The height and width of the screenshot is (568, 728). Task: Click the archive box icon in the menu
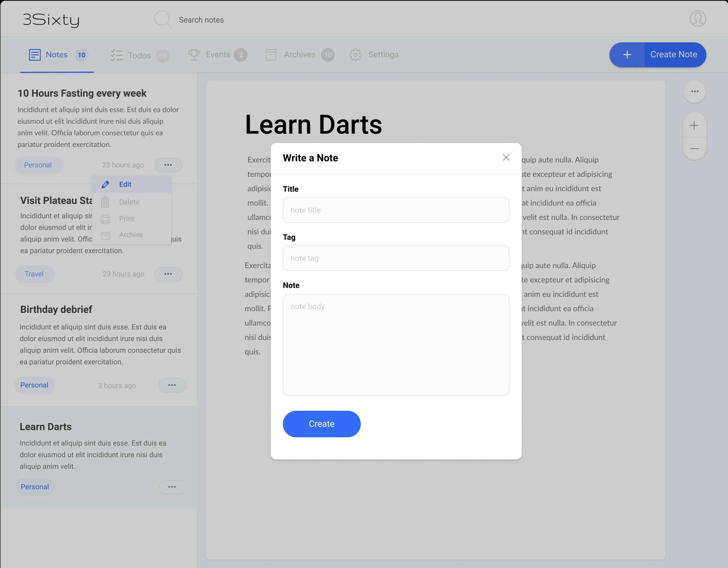[106, 235]
